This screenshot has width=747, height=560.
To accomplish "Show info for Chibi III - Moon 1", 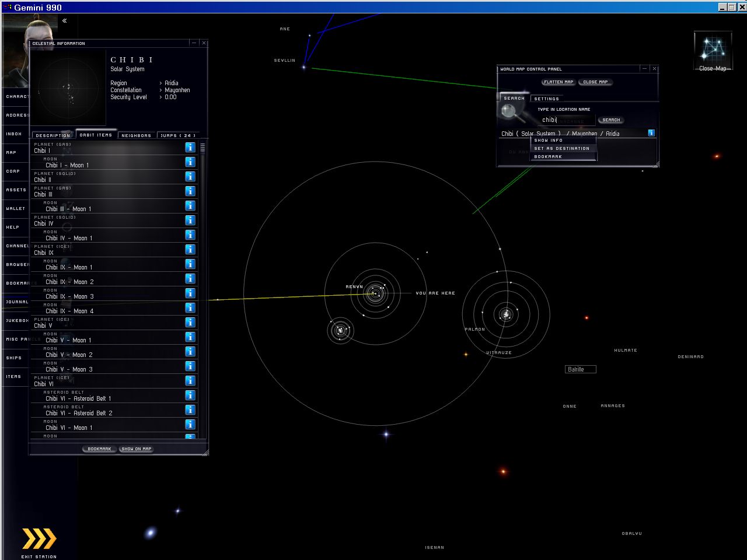I will pos(190,206).
